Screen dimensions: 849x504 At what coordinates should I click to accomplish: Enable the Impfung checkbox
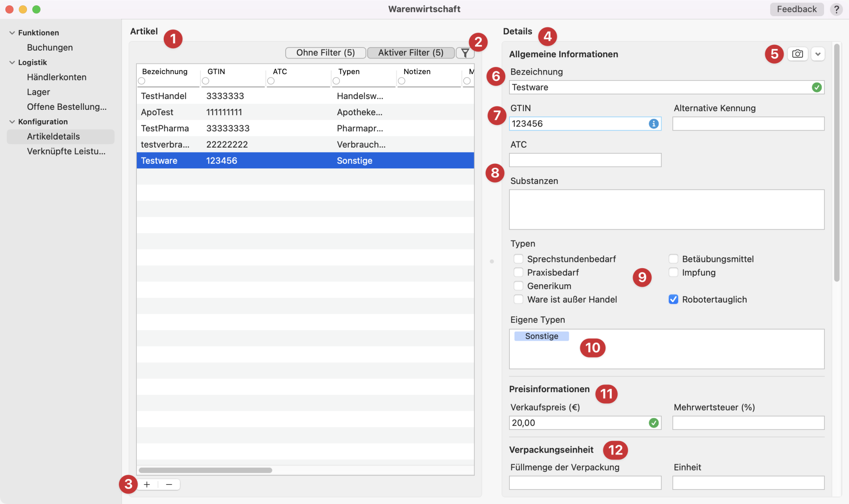tap(673, 272)
